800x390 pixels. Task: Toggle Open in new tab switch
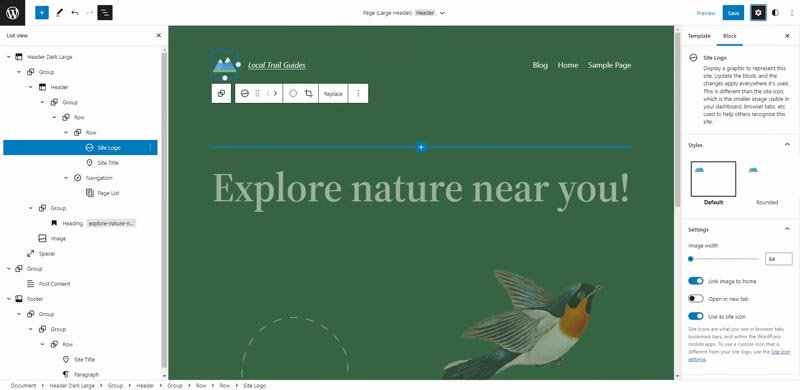(695, 299)
